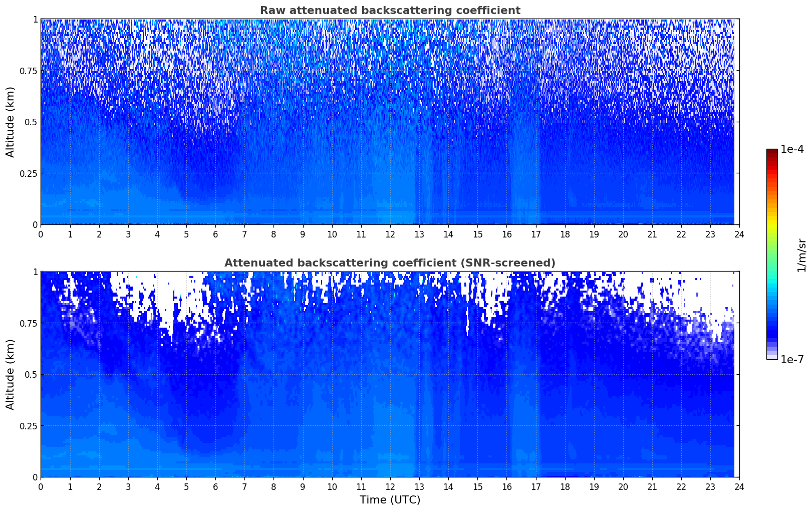
Task: Click hour tick '7' under the raw plot
Action: click(x=244, y=234)
